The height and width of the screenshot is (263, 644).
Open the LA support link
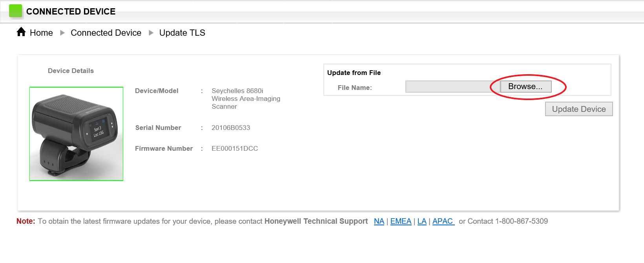[422, 221]
